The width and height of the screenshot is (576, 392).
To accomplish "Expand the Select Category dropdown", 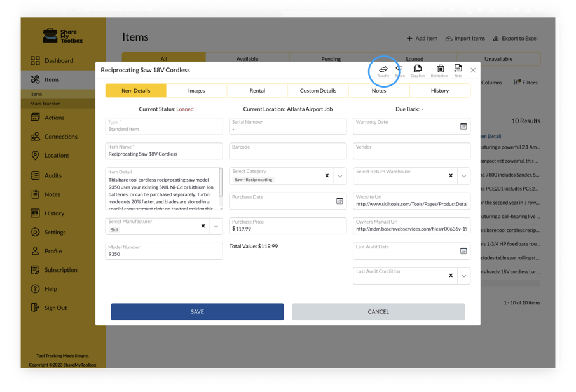I will pos(340,176).
